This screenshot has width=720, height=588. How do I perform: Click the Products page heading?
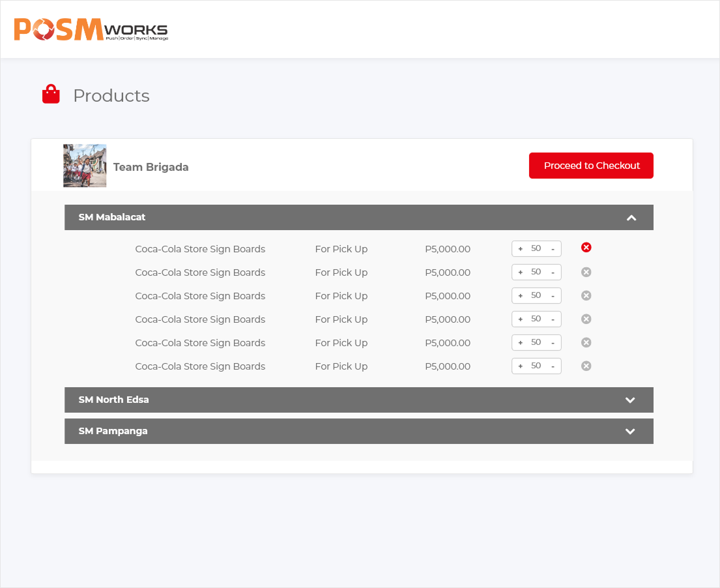(111, 96)
